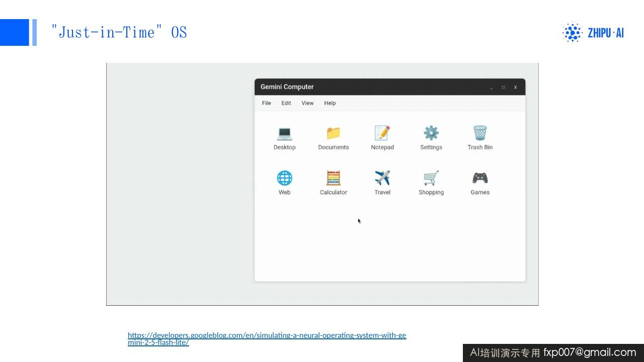Open the Calculator abacus icon
Viewport: 644px width, 362px height.
click(333, 178)
